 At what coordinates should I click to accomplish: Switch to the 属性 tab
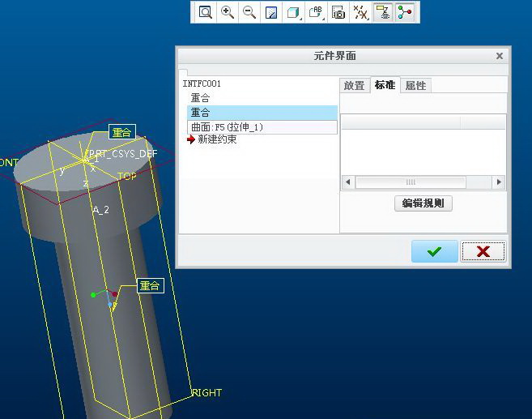pos(415,85)
